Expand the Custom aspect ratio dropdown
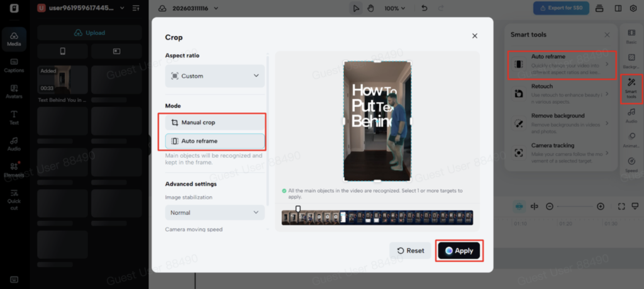 tap(214, 76)
